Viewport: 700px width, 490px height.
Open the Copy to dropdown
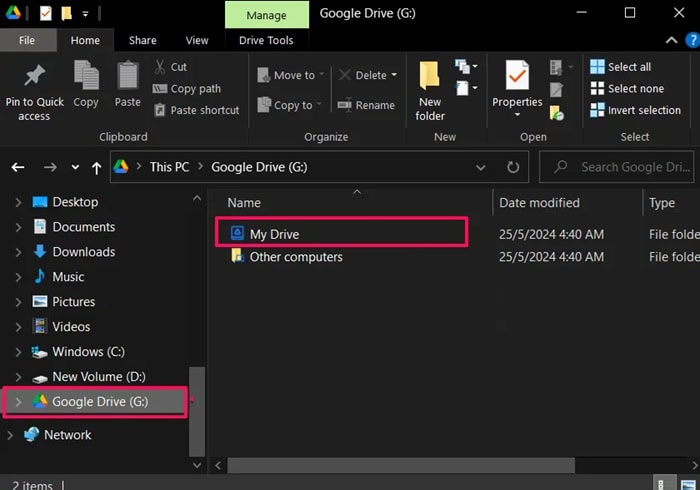(289, 105)
